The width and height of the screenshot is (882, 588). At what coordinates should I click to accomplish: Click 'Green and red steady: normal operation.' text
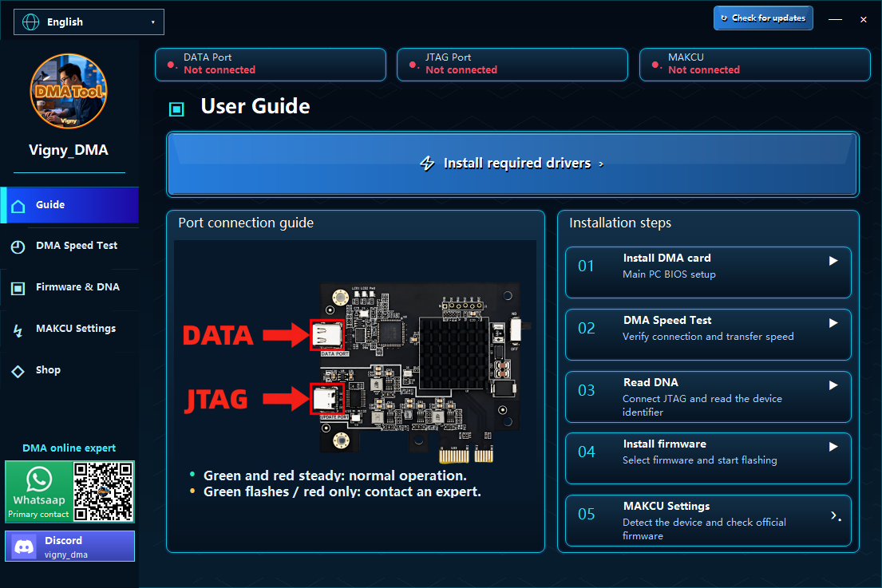334,476
